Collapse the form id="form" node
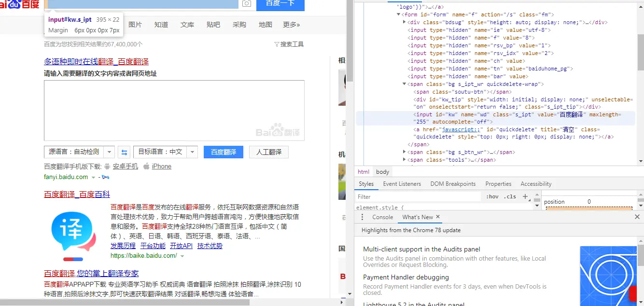 click(x=398, y=15)
